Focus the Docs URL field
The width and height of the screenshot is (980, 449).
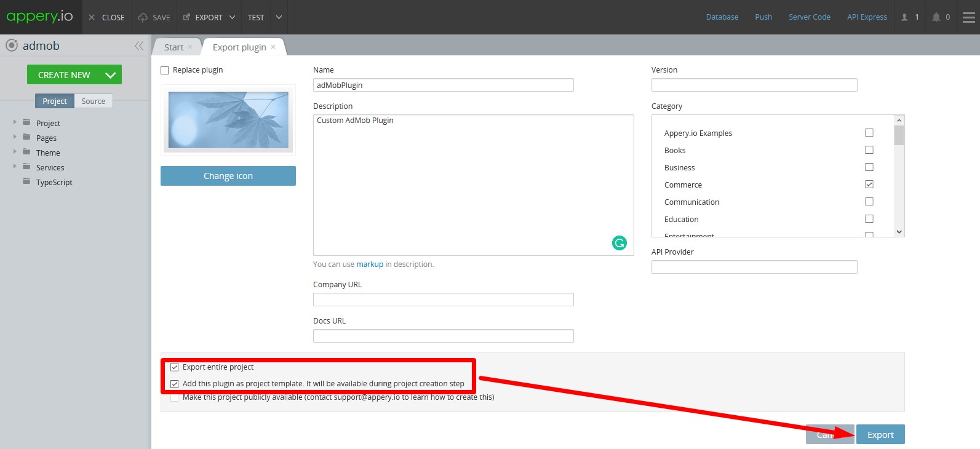click(x=443, y=336)
